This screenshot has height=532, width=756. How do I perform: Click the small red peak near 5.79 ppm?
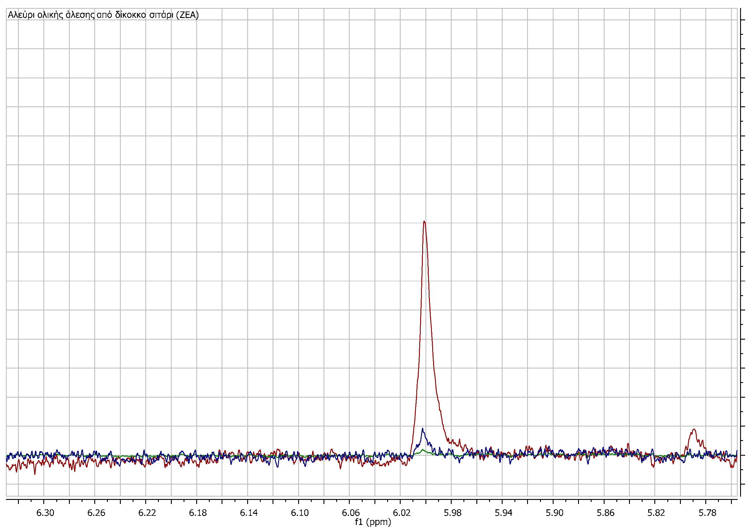point(694,429)
